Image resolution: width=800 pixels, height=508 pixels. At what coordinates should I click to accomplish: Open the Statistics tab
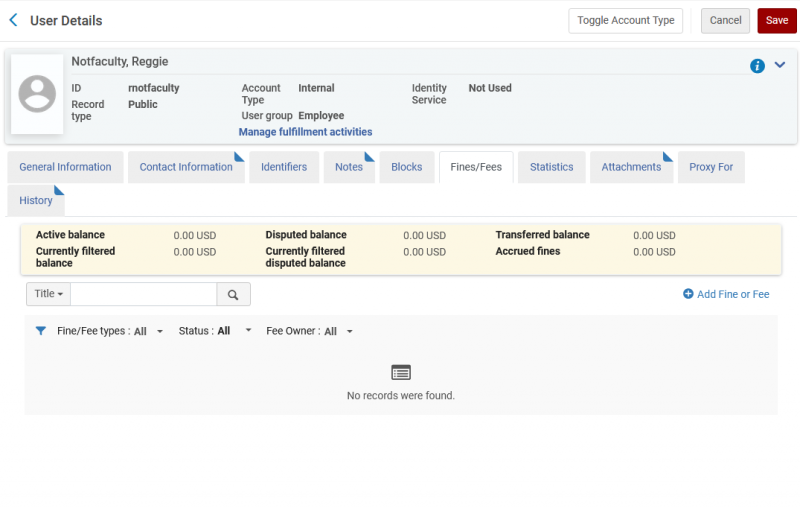pos(552,167)
